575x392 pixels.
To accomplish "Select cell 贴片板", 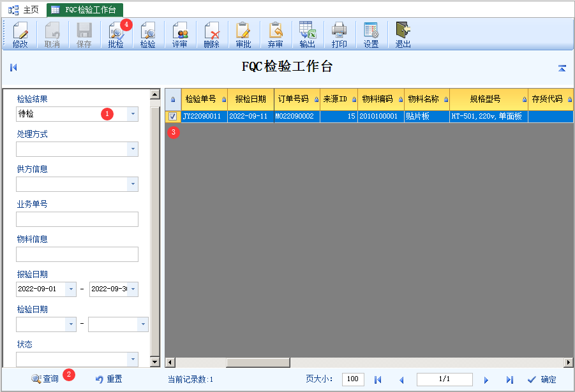I will click(x=427, y=117).
